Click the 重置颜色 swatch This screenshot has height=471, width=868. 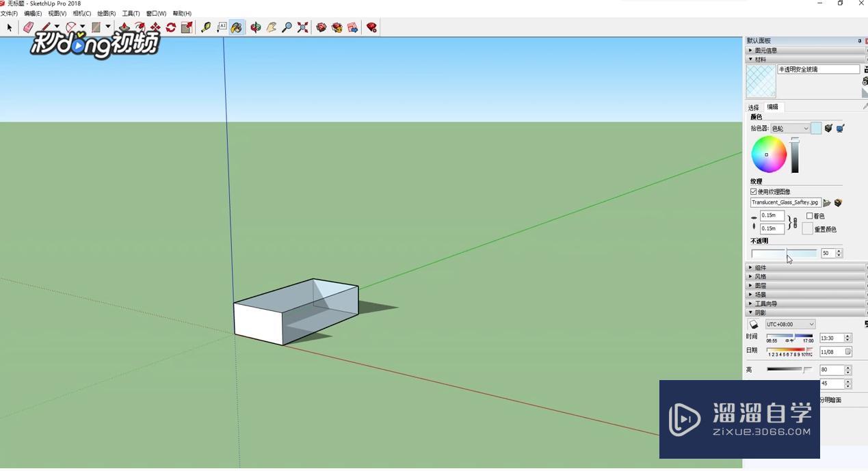807,229
